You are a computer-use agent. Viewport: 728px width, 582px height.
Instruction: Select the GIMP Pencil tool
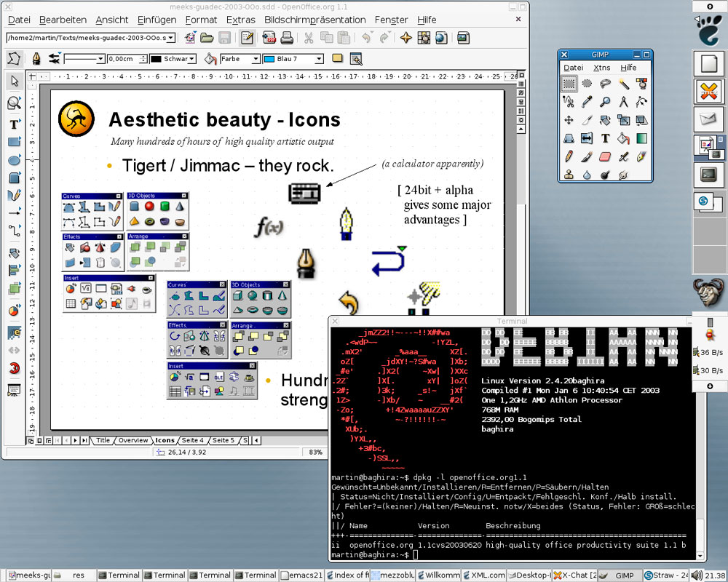tap(569, 156)
